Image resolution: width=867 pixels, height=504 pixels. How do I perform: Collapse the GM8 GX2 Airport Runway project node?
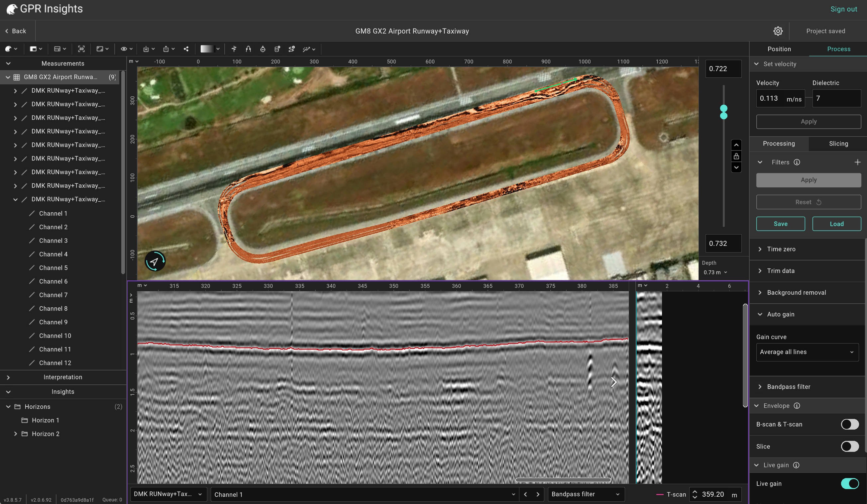[8, 77]
